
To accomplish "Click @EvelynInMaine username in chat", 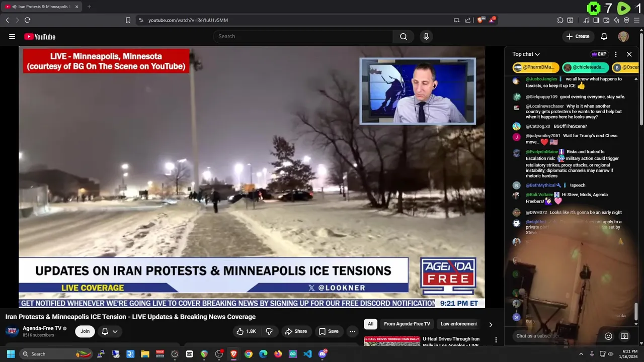I will tap(542, 152).
